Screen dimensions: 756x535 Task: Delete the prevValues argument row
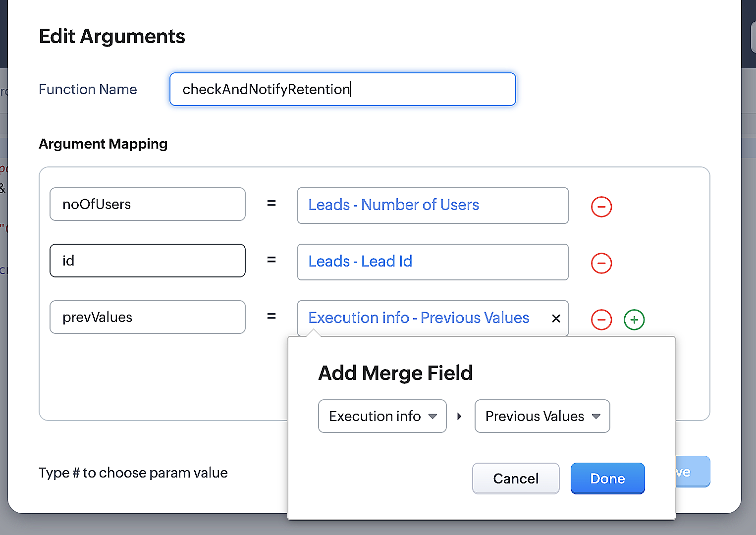pos(601,320)
